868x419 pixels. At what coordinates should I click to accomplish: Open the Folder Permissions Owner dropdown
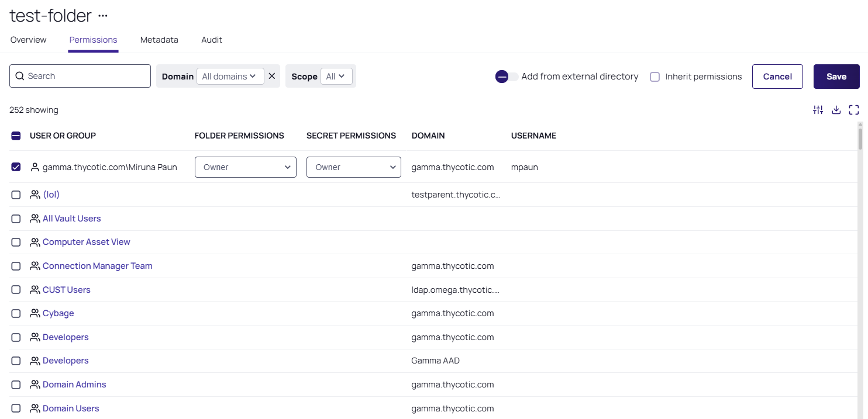245,167
